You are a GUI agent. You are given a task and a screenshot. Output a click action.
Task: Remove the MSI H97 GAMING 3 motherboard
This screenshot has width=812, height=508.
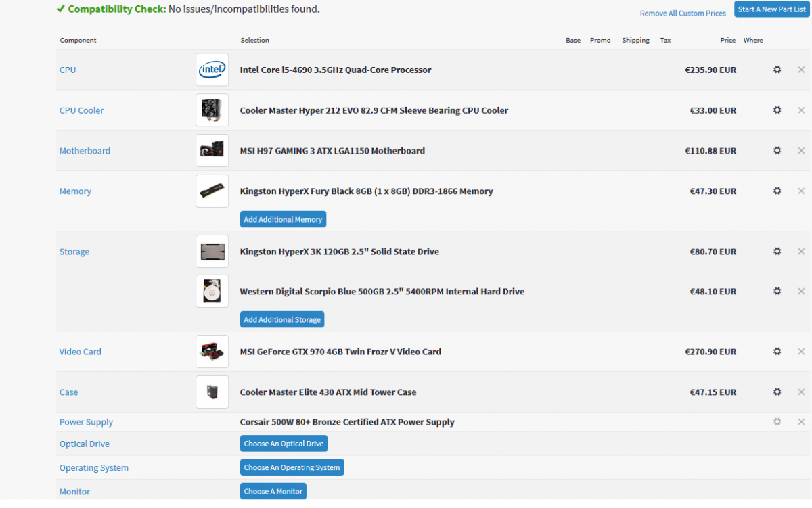point(801,151)
